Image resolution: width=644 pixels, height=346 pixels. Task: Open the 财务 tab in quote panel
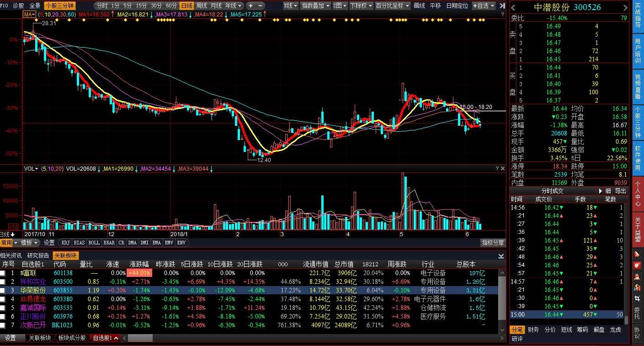pos(533,330)
